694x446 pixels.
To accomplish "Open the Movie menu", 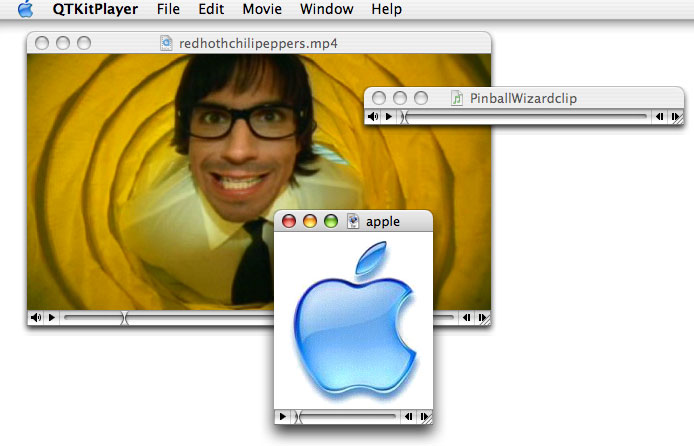I will (262, 10).
